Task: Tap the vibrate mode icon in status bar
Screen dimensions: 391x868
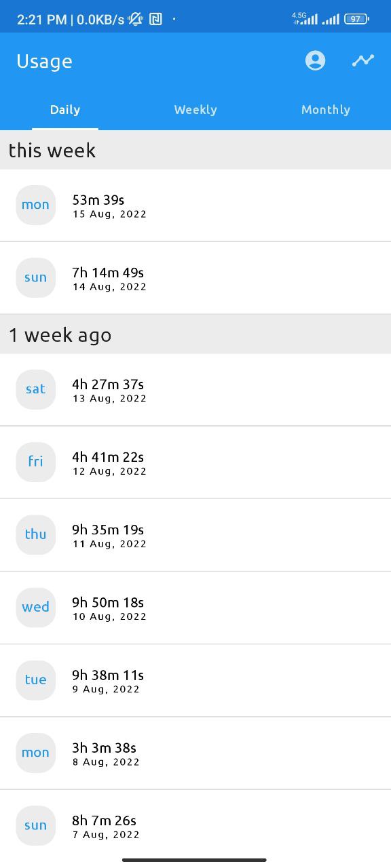Action: [x=135, y=19]
